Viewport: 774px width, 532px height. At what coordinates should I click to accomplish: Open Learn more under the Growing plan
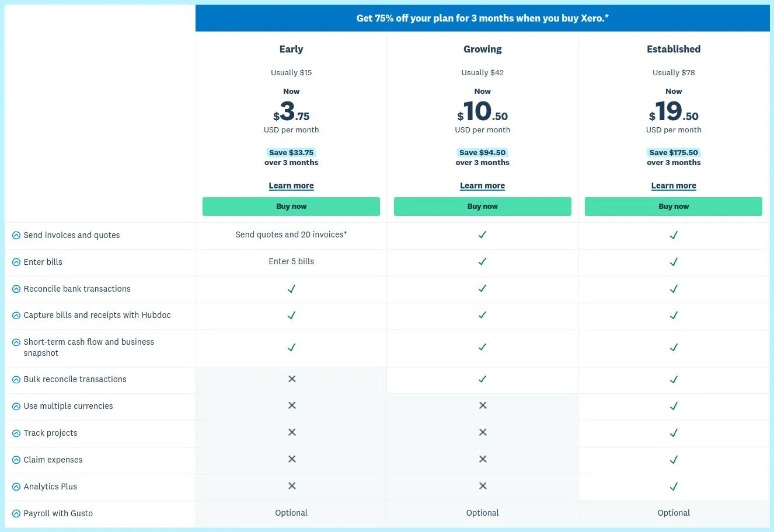click(x=483, y=185)
